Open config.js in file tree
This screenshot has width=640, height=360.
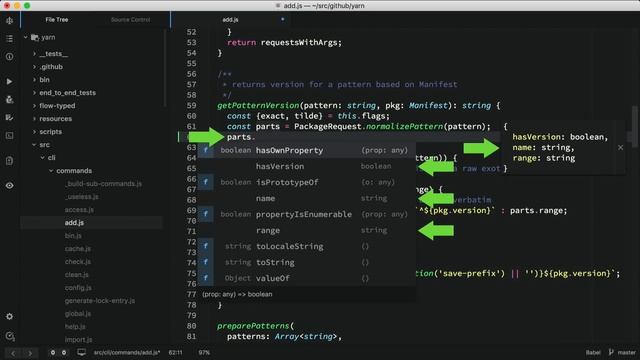click(x=78, y=288)
